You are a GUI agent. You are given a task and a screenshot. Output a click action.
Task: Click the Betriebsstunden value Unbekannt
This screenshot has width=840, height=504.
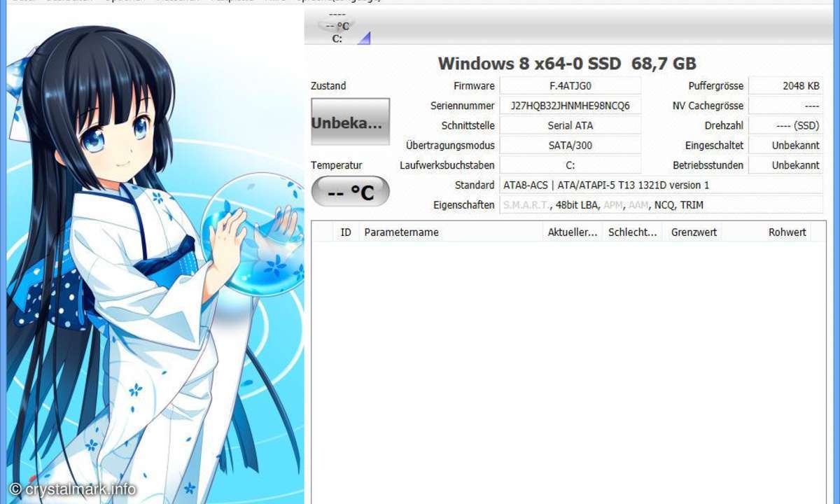click(786, 165)
